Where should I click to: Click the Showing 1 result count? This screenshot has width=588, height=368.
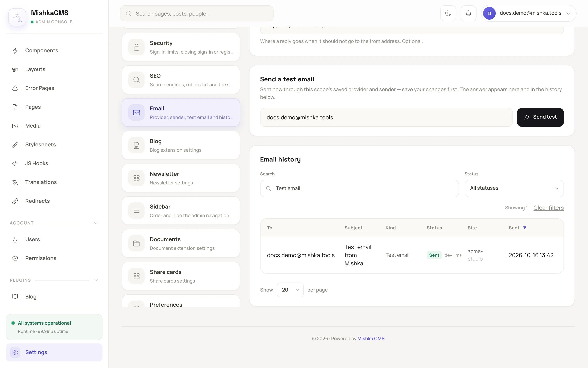(x=516, y=208)
